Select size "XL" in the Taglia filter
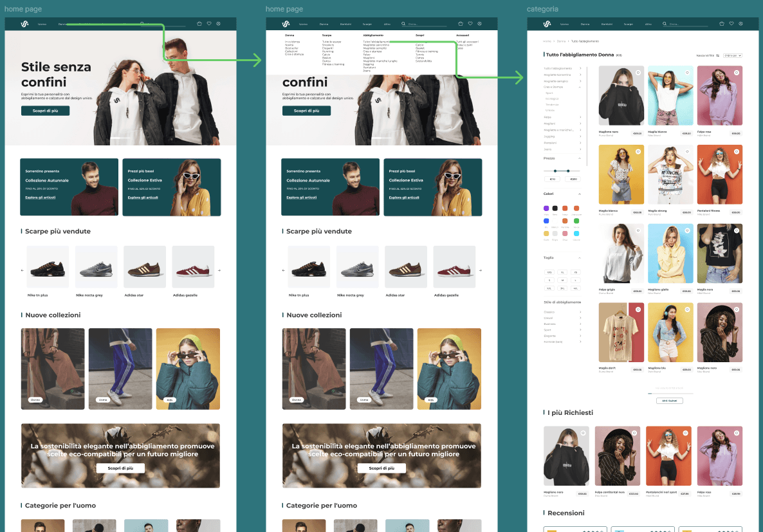This screenshot has width=763, height=532. coord(563,272)
